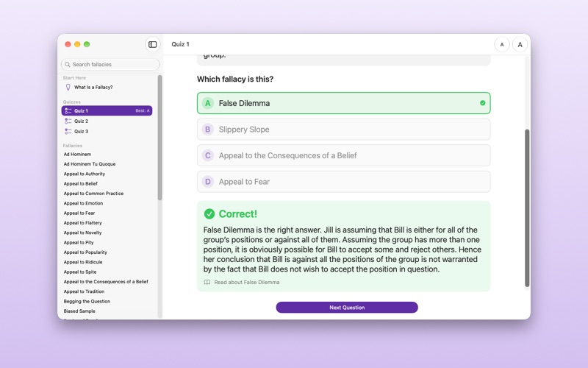
Task: Click the green Correct checkmark icon
Action: click(209, 213)
